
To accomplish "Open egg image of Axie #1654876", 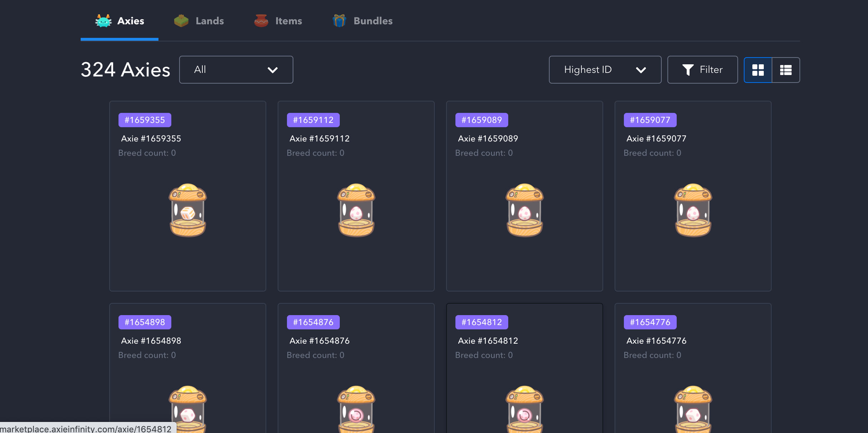I will (356, 409).
